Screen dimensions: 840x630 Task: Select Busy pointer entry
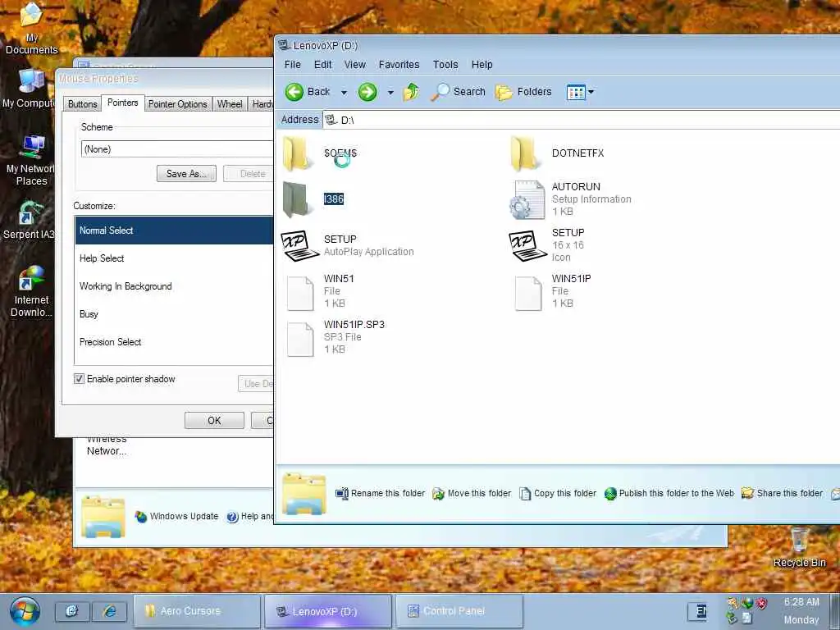click(x=174, y=314)
